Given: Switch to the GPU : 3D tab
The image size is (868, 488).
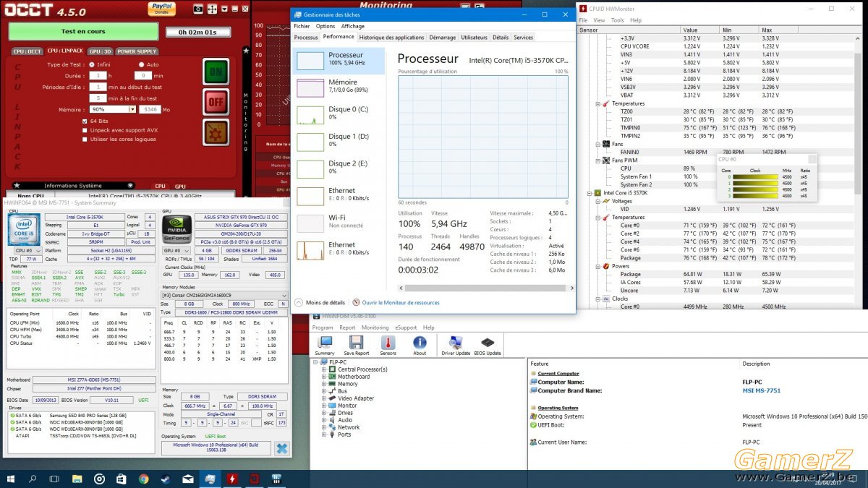Looking at the screenshot, I should click(100, 51).
